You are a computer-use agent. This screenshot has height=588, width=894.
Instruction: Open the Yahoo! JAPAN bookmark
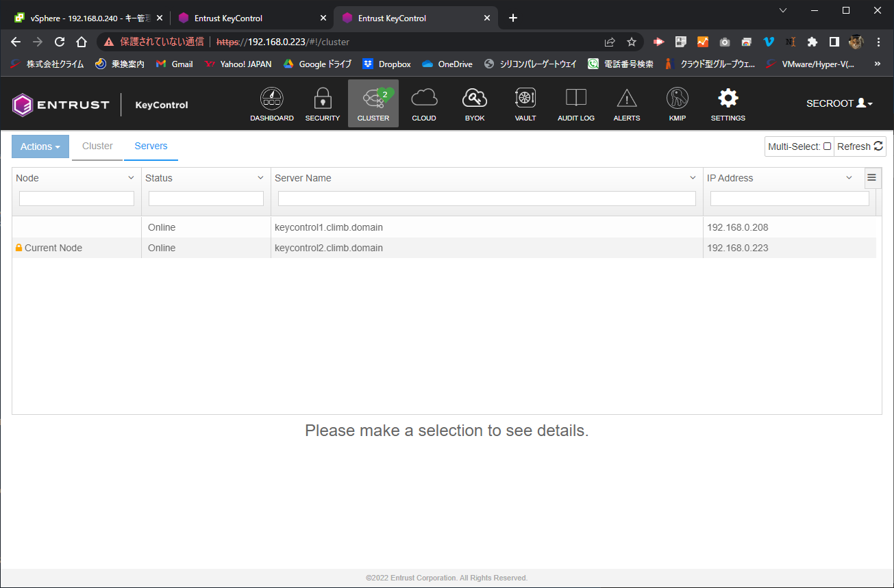(238, 64)
